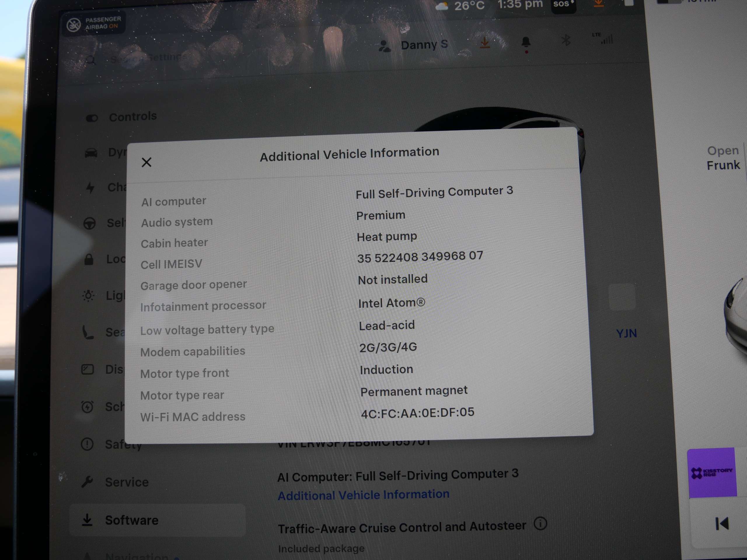Screen dimensions: 747x560
Task: Click the 'Audio system' row label
Action: coord(177,222)
